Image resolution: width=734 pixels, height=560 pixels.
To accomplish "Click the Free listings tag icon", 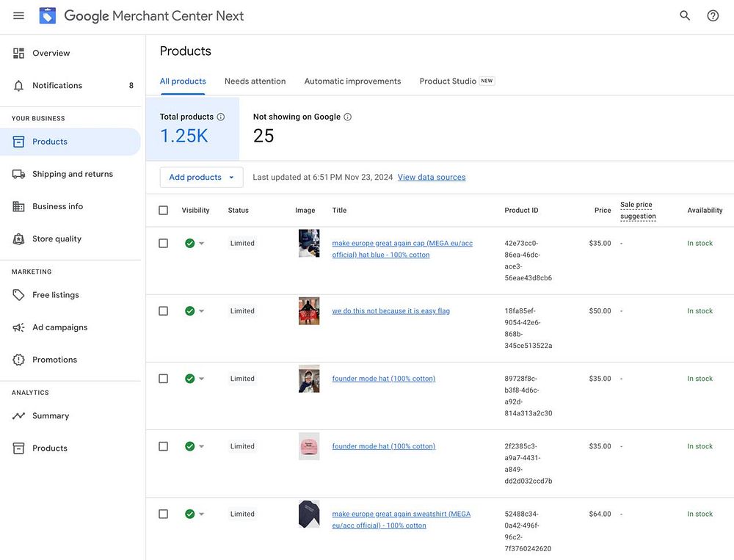I will pos(19,295).
